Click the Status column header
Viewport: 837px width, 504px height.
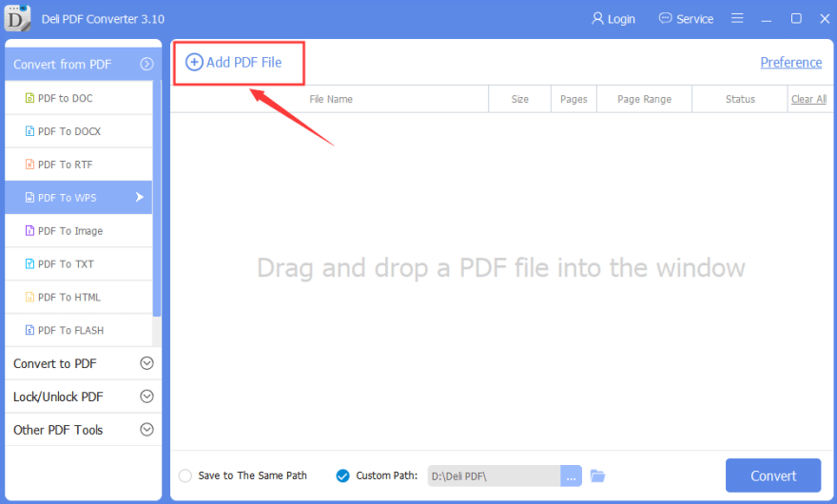click(740, 99)
